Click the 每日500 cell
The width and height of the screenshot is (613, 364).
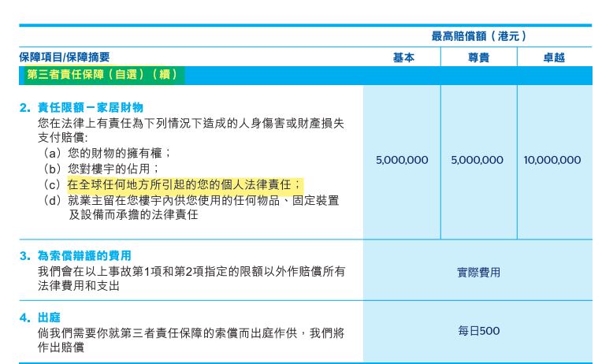pyautogui.click(x=478, y=331)
